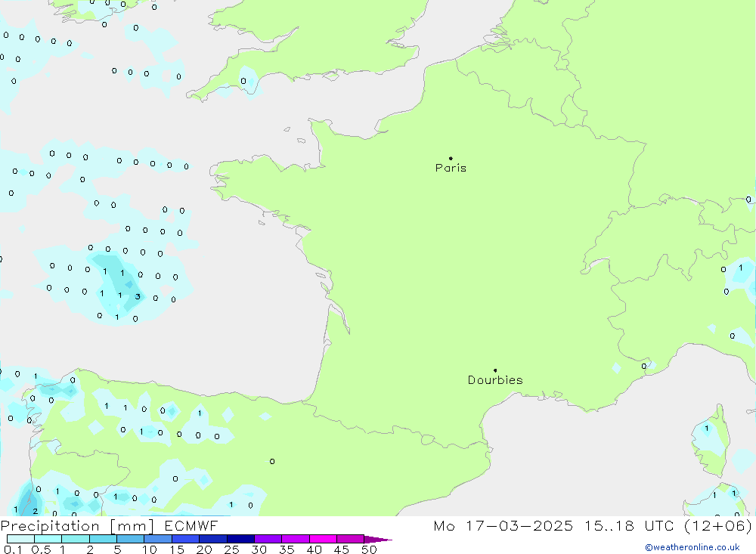
Task: Click the '3' precipitation value over the Atlantic
Action: (x=138, y=296)
